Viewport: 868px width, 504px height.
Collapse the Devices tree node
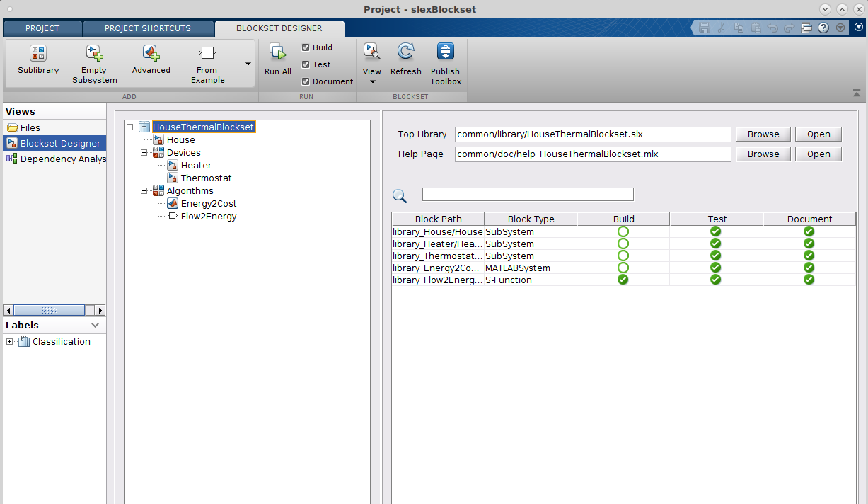pos(144,153)
